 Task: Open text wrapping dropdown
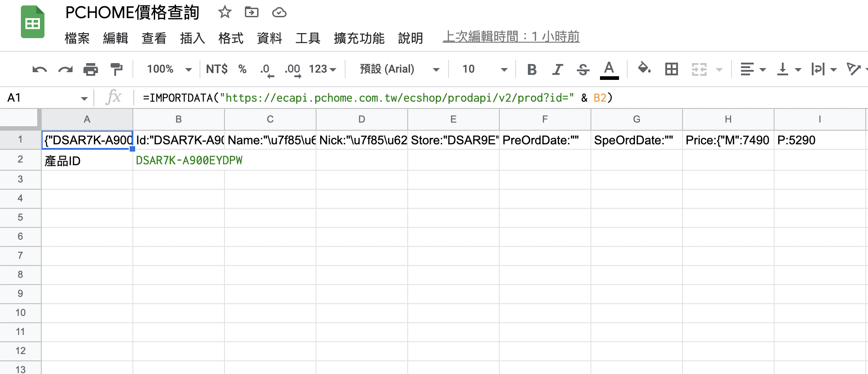pos(824,69)
